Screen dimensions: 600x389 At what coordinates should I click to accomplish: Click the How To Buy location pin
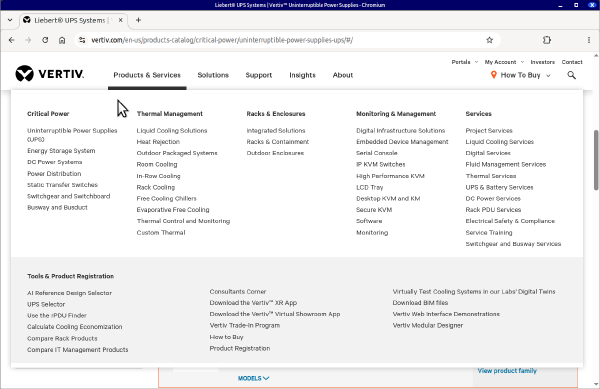tap(494, 75)
